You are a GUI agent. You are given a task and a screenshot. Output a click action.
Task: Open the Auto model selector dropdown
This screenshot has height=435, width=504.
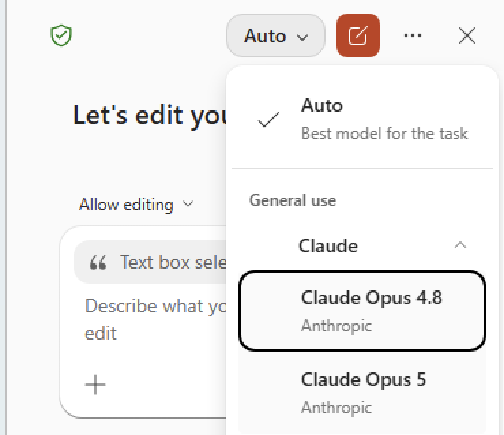[276, 35]
